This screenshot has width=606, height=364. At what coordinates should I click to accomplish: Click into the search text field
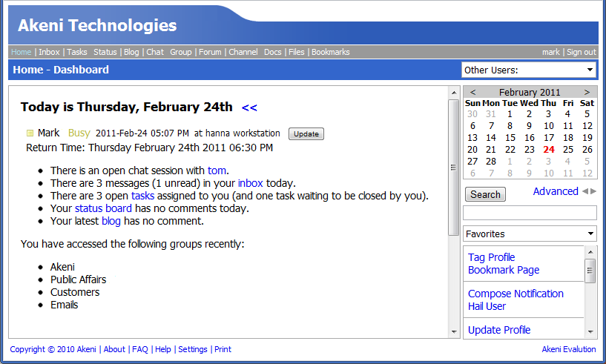point(530,213)
